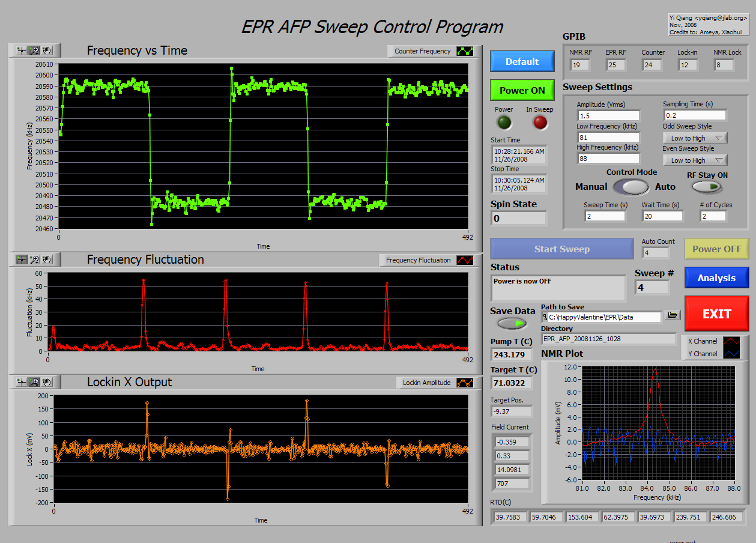Image resolution: width=756 pixels, height=543 pixels.
Task: Click RTD value 246.606
Action: pos(727,517)
